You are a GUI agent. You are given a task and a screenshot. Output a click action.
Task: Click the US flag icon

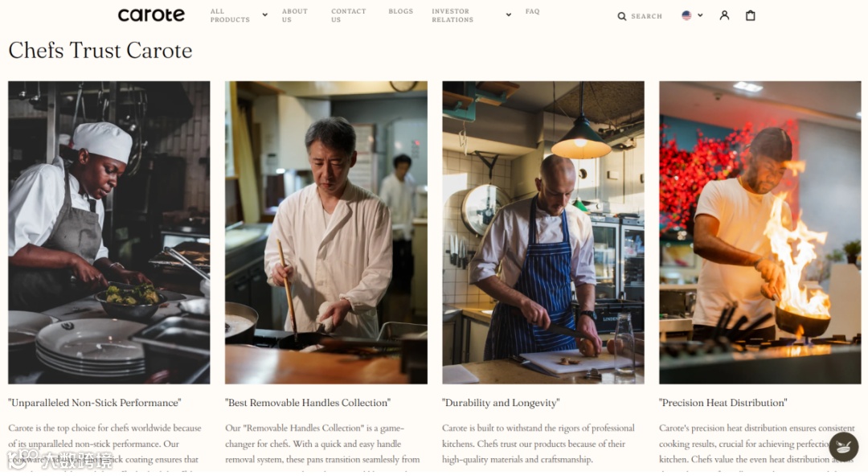[x=686, y=15]
